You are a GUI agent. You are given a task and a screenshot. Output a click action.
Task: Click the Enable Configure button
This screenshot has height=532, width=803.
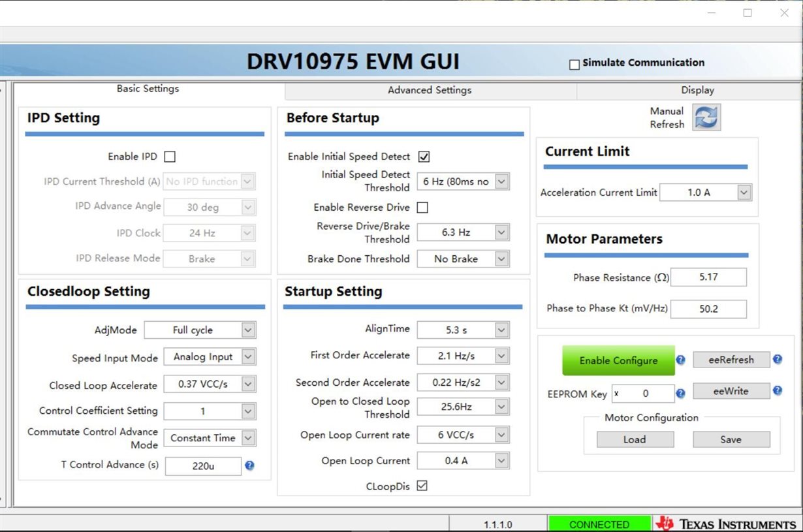click(x=618, y=360)
